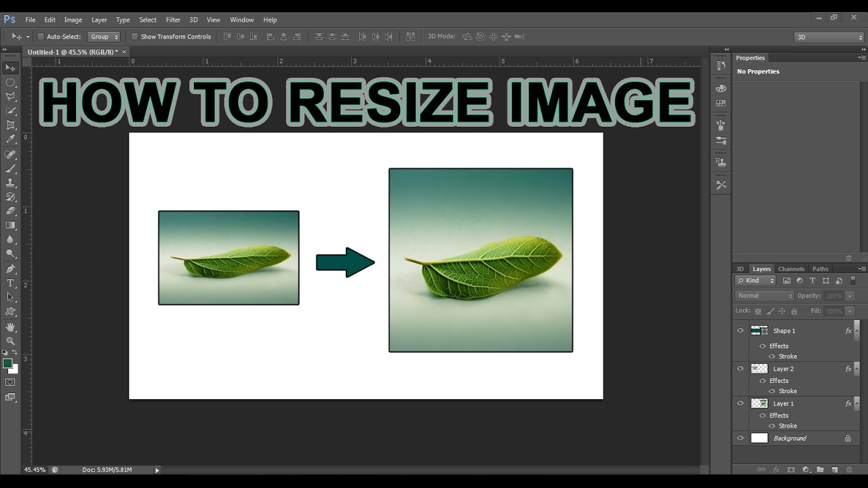Select the Custom Shape tool

[x=10, y=312]
